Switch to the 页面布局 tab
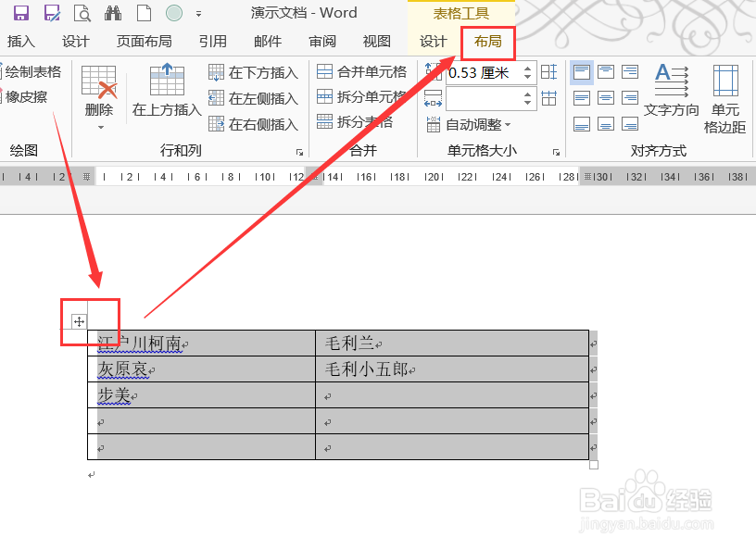 click(145, 42)
